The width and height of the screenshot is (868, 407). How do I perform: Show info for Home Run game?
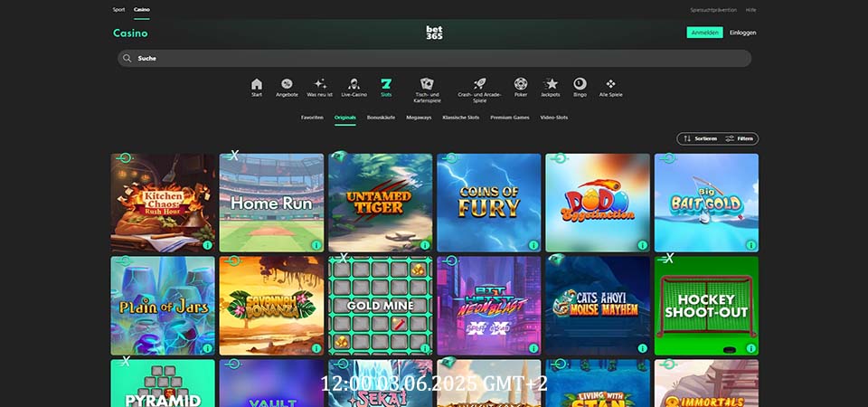click(x=316, y=245)
